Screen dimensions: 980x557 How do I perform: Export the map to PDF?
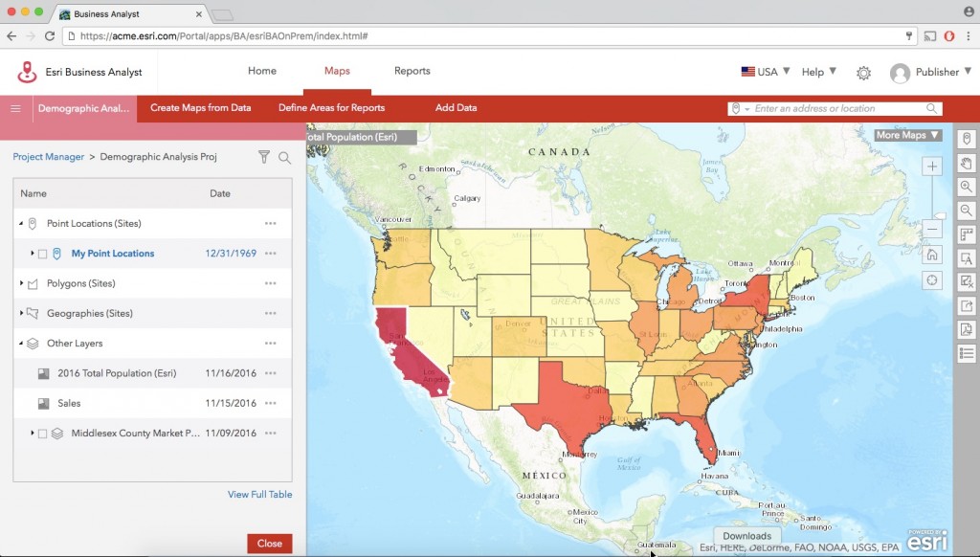click(967, 329)
